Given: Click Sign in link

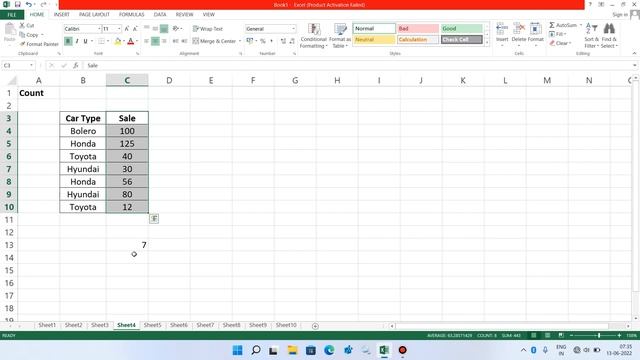Looking at the screenshot, I should pos(620,15).
